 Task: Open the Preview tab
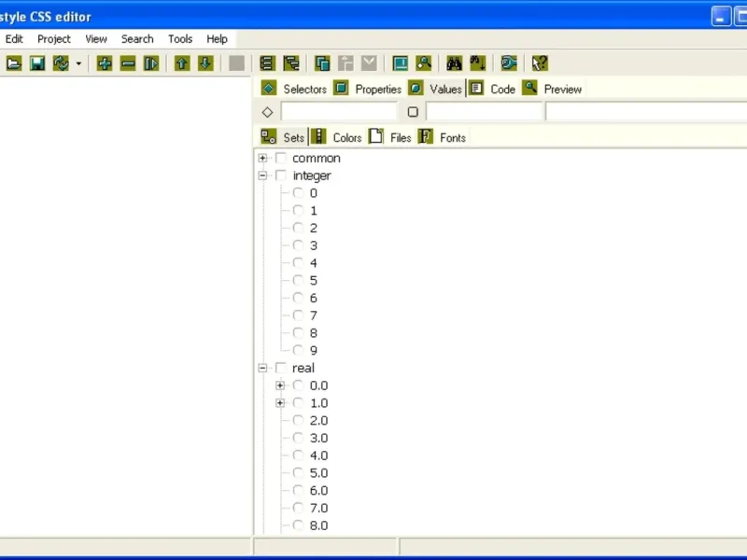pos(552,89)
